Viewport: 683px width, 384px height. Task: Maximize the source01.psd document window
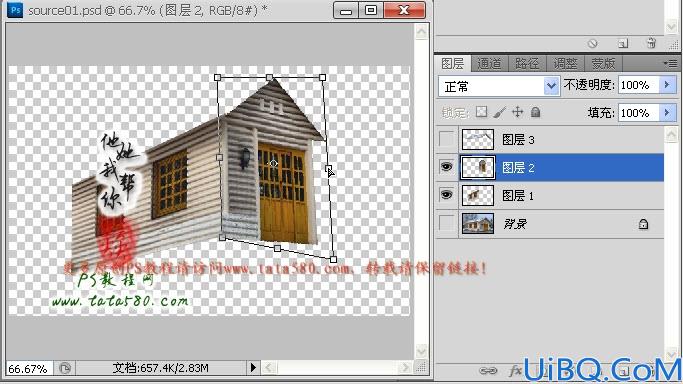click(371, 10)
